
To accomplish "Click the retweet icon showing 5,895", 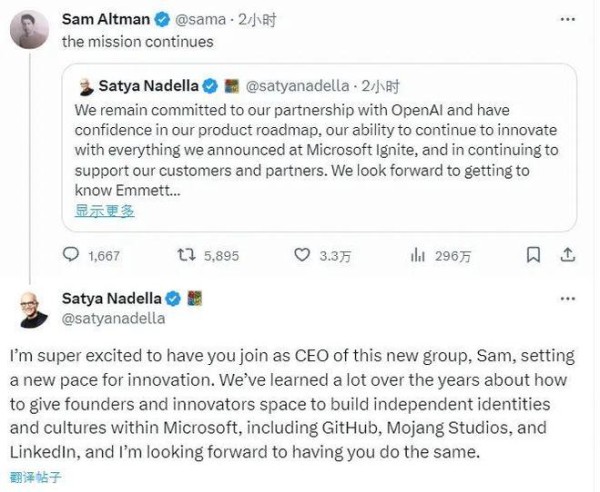I will point(186,255).
